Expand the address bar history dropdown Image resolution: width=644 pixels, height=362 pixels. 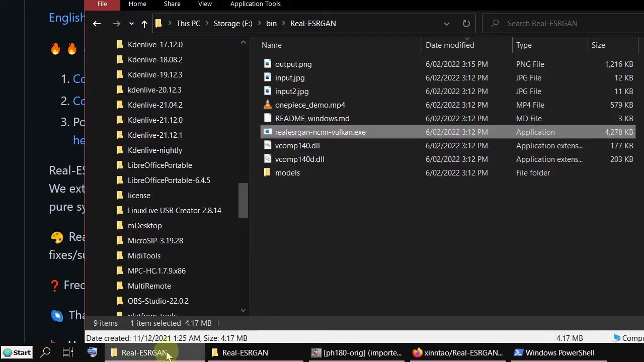pos(446,24)
